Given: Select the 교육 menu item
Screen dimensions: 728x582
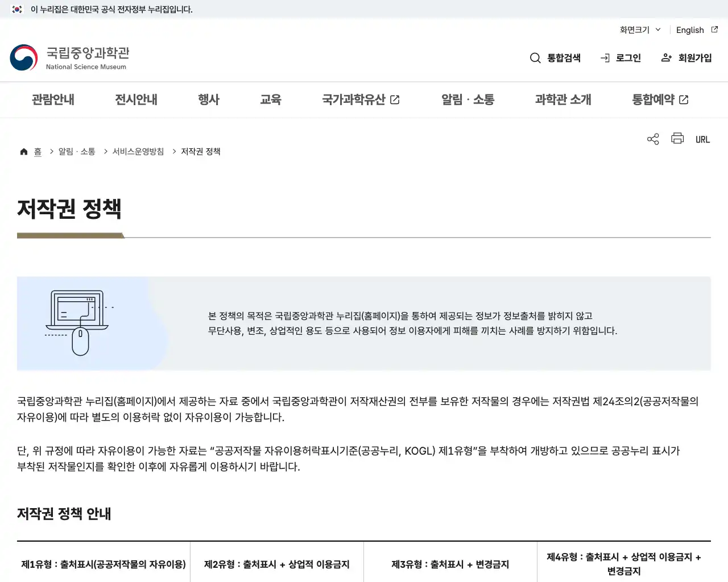Looking at the screenshot, I should point(271,99).
